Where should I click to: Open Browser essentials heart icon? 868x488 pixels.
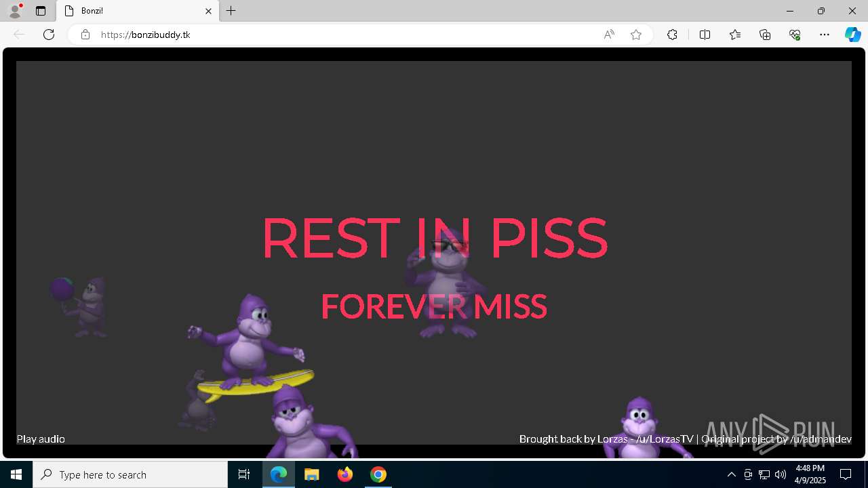(795, 35)
